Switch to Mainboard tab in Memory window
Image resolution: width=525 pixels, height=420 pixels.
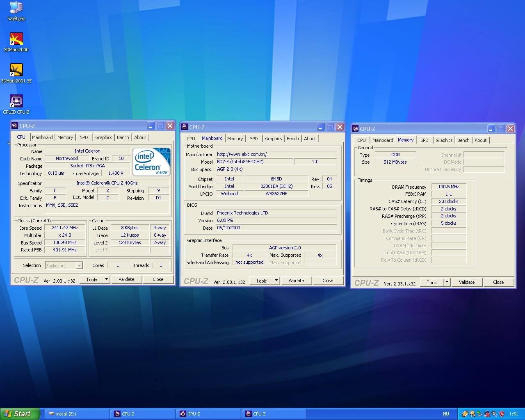(383, 140)
